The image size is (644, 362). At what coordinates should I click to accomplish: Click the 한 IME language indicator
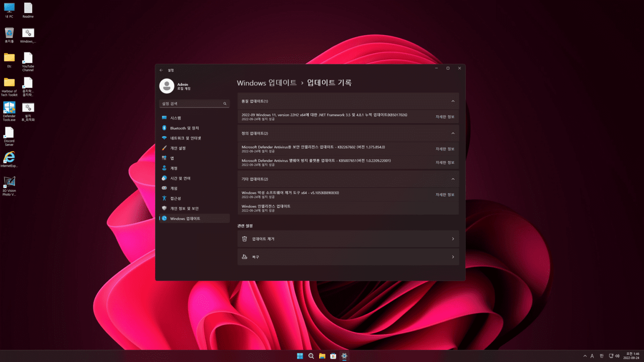[601, 356]
